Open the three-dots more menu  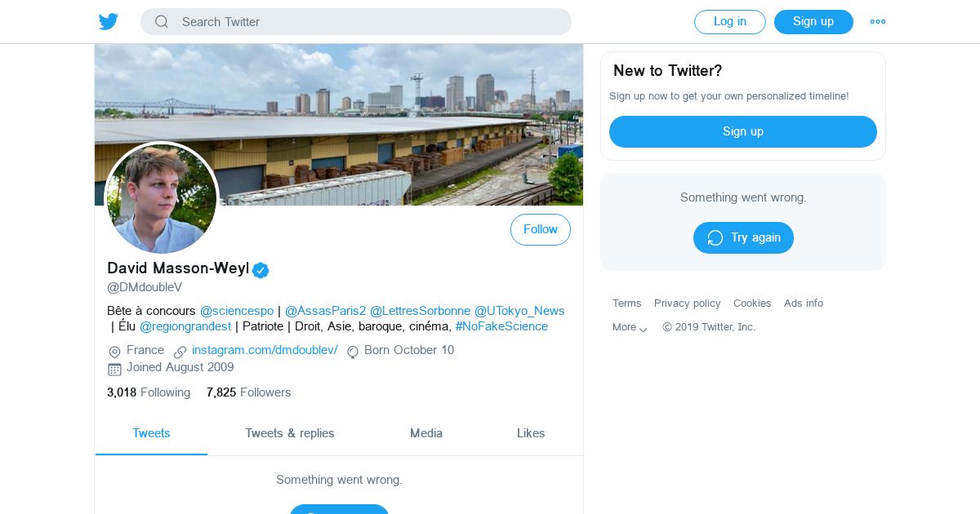878,22
